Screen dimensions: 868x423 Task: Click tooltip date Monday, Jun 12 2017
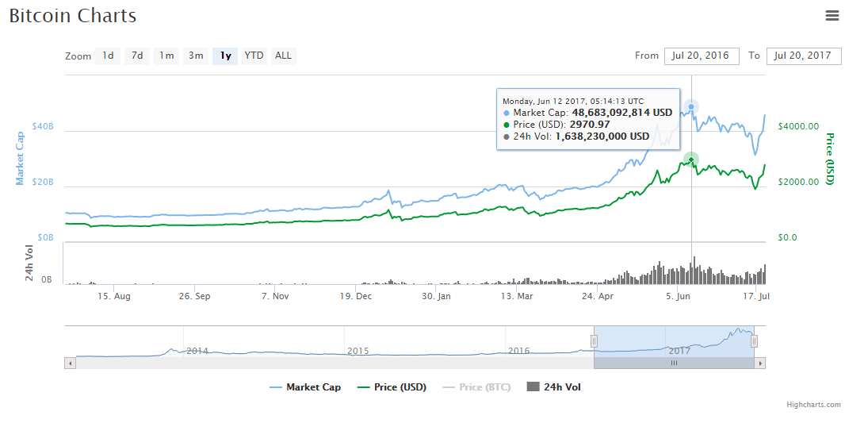coord(545,102)
